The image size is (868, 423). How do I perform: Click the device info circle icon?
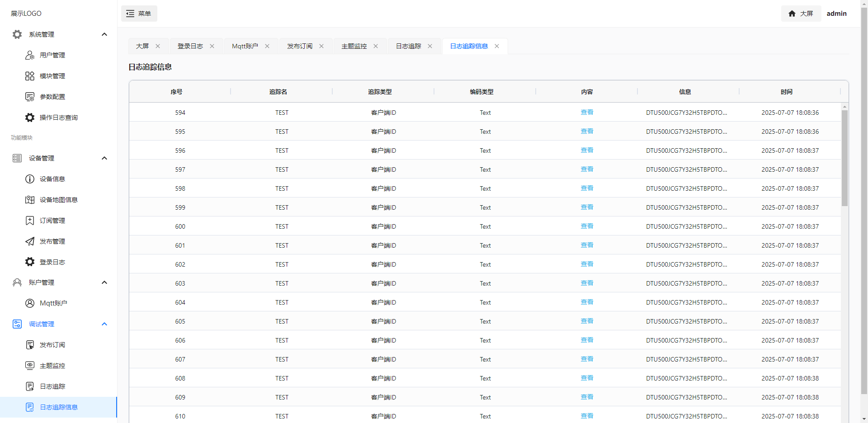pos(30,179)
